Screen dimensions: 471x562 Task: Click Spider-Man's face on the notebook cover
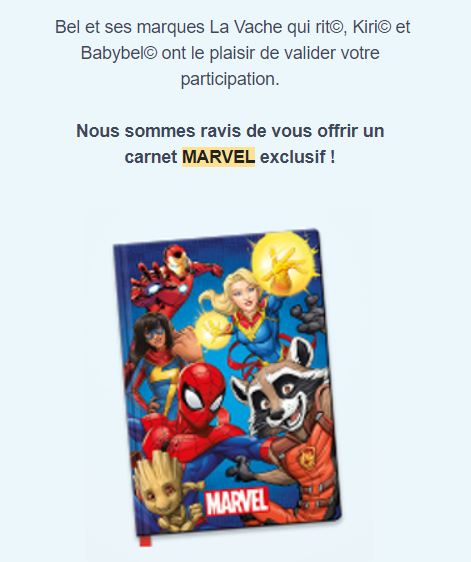click(x=202, y=392)
